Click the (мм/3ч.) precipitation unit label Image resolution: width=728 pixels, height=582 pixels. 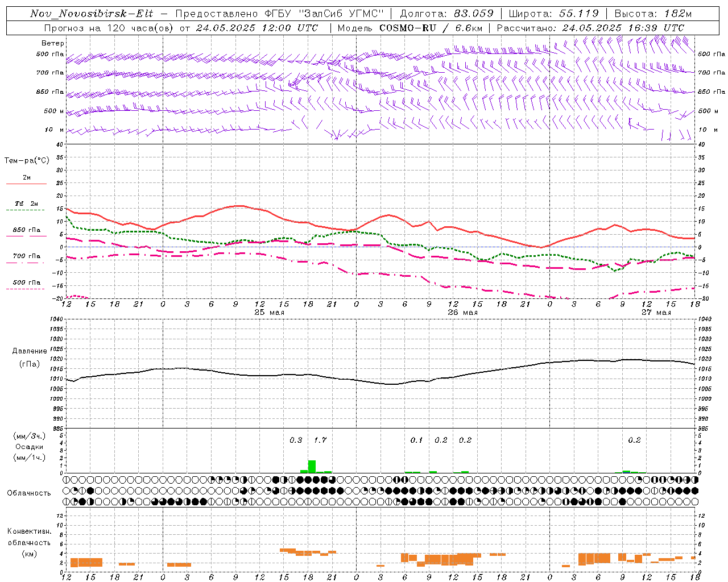click(x=30, y=436)
